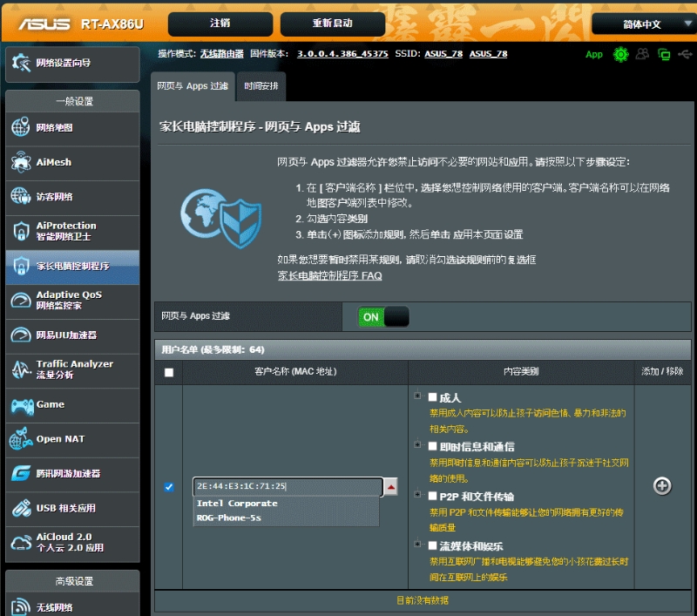
Task: Open the network setup wizard icon
Action: tap(20, 63)
